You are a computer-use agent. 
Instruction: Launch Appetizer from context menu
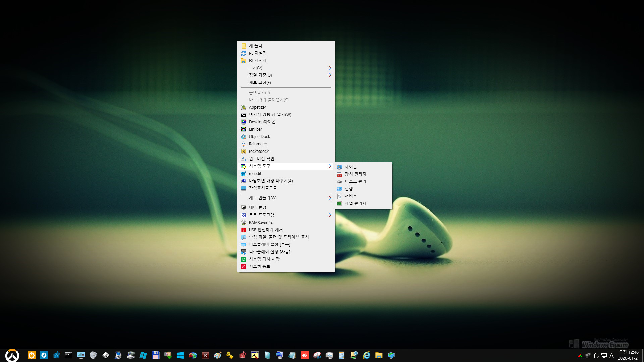(x=286, y=107)
